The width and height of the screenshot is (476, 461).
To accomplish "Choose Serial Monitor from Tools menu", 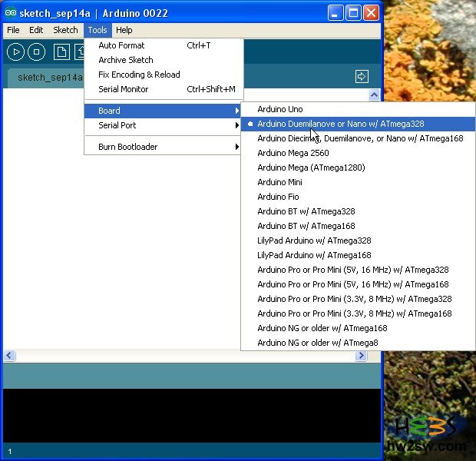I will [x=123, y=89].
